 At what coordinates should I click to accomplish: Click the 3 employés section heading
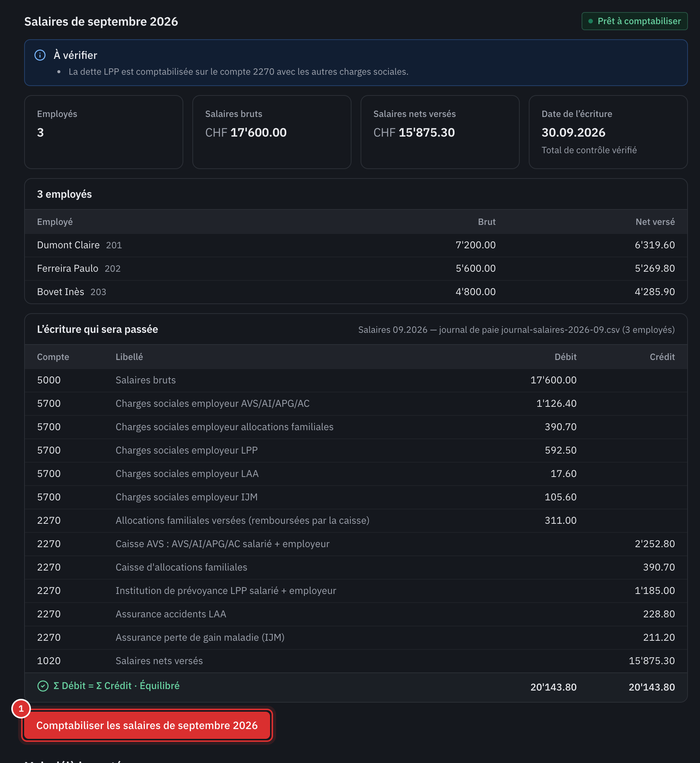click(x=64, y=194)
